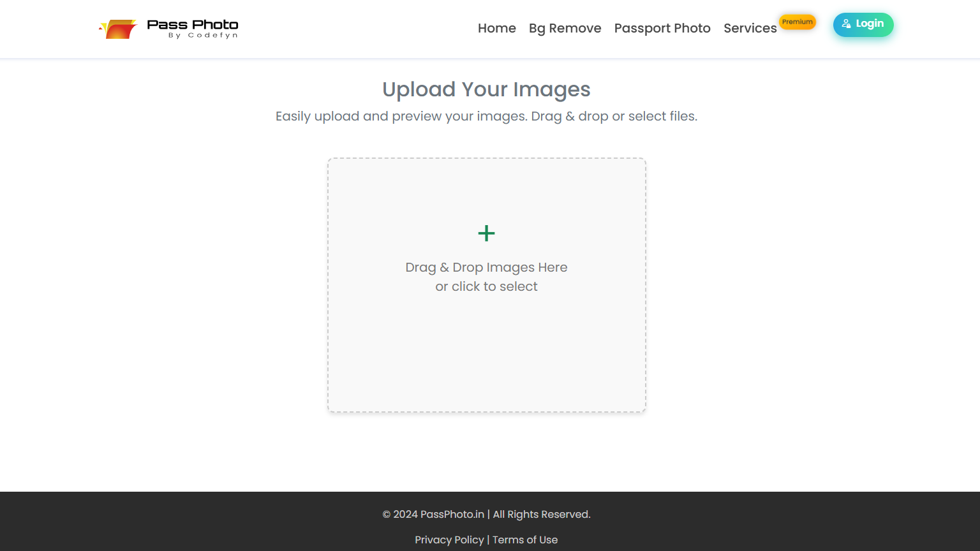
Task: Click the user icon inside the Login button
Action: [846, 24]
